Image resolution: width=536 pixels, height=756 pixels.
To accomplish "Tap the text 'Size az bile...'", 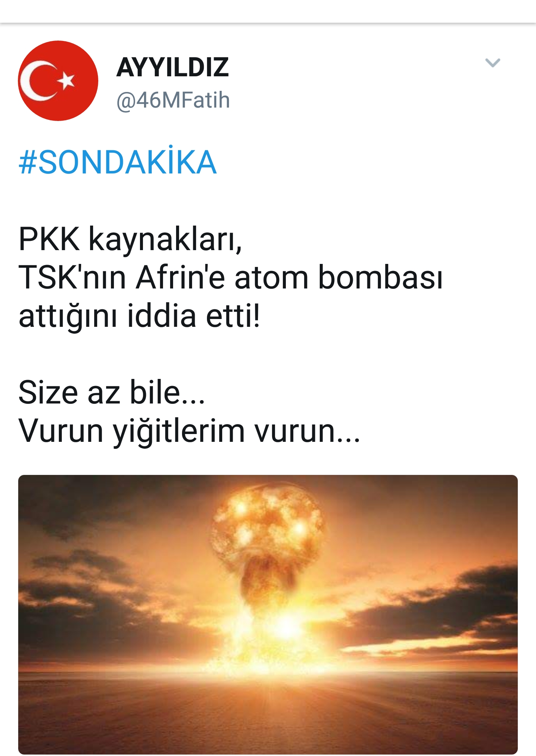I will [x=112, y=392].
